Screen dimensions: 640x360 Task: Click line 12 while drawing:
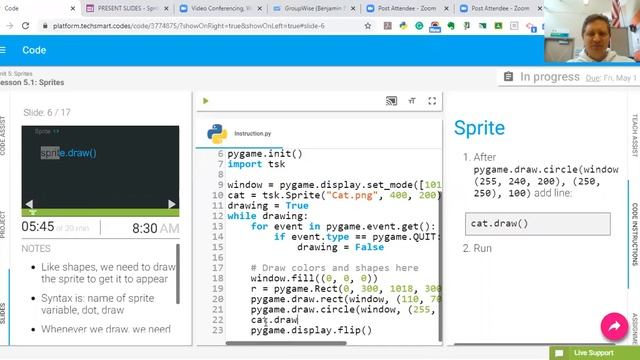tap(267, 216)
